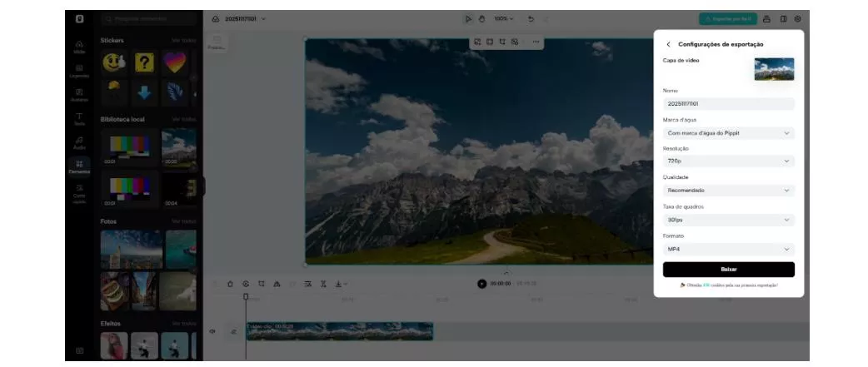Expand the Qualidade dropdown
The height and width of the screenshot is (367, 868).
[x=728, y=191]
